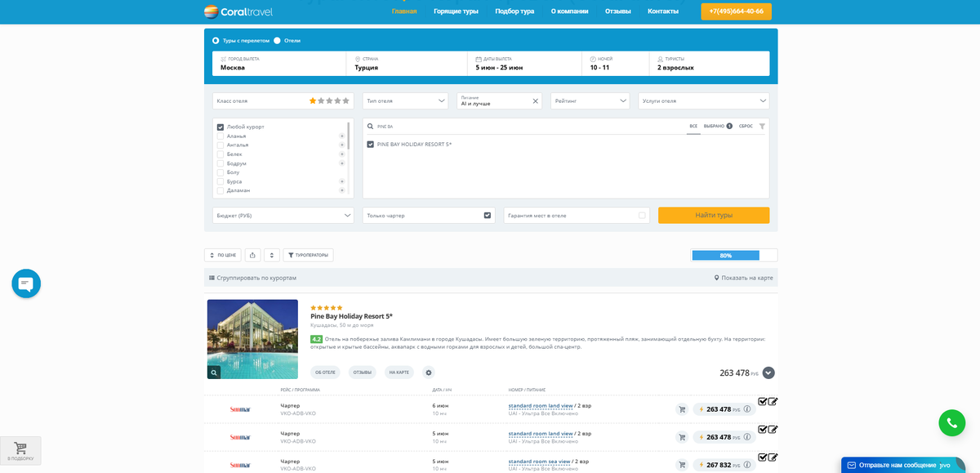The width and height of the screenshot is (980, 473).
Task: Toggle the 'Только чартер' checkbox
Action: [488, 216]
